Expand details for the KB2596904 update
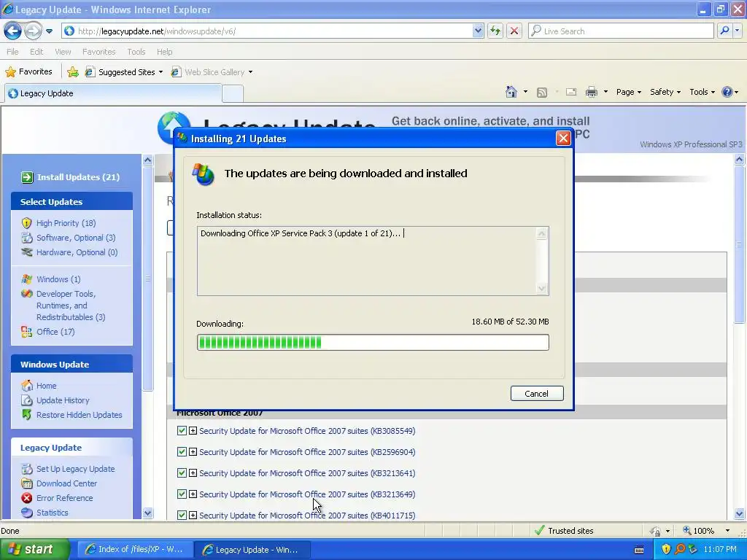The width and height of the screenshot is (747, 560). (193, 451)
